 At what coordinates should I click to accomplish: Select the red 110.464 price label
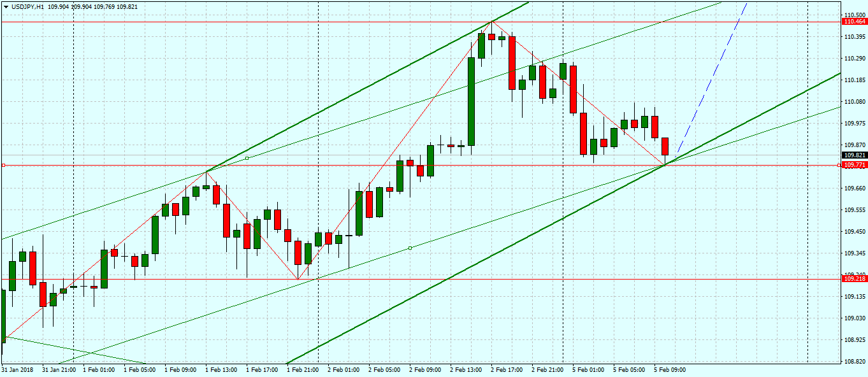854,22
